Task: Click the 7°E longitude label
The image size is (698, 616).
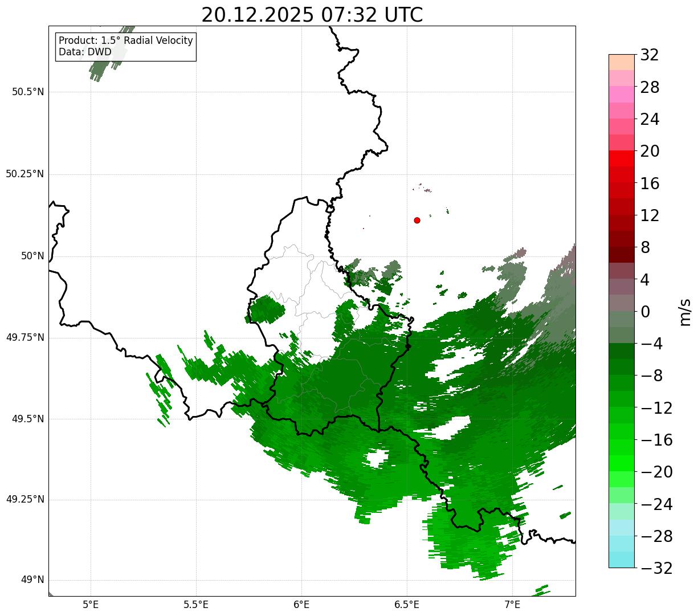Action: 512,604
